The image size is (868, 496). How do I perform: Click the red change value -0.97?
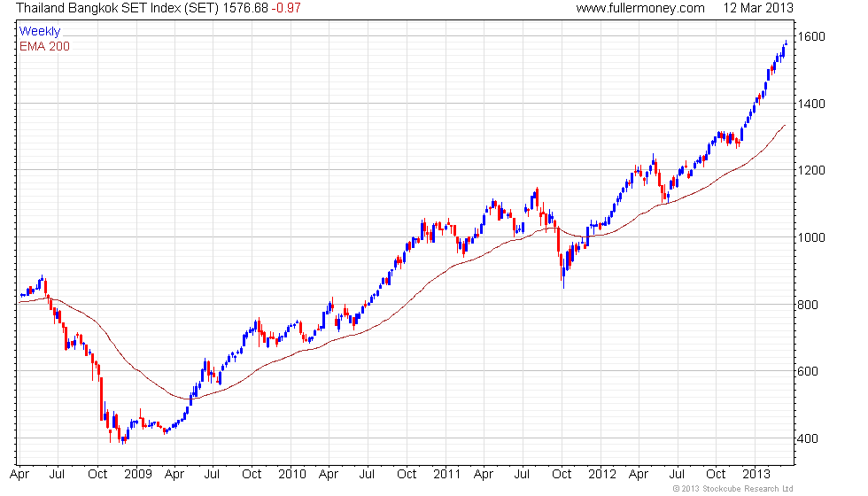(286, 8)
